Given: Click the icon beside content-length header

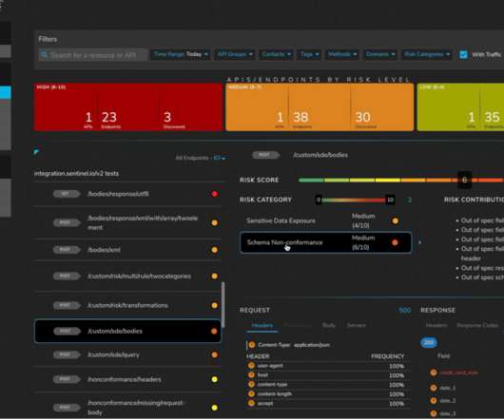Looking at the screenshot, I should tap(251, 393).
